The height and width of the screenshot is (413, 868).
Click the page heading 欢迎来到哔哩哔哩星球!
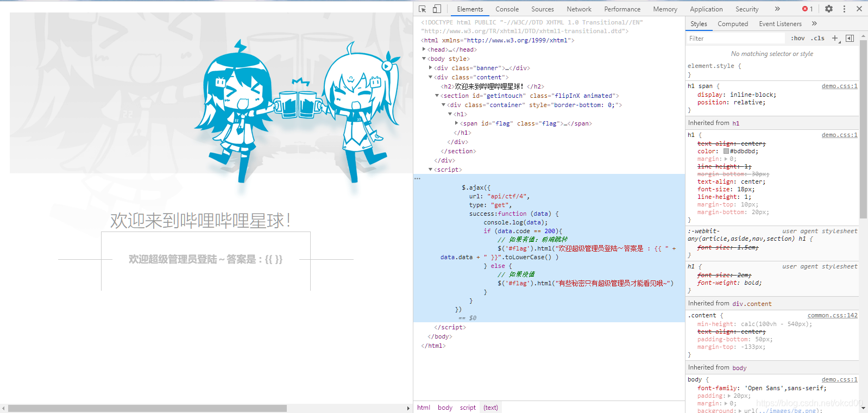click(201, 221)
